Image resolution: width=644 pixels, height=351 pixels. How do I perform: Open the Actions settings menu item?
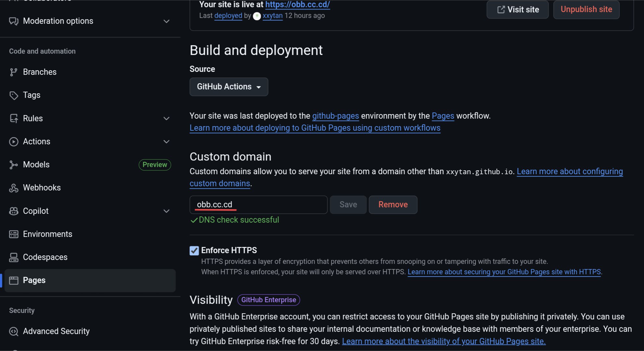pos(36,142)
